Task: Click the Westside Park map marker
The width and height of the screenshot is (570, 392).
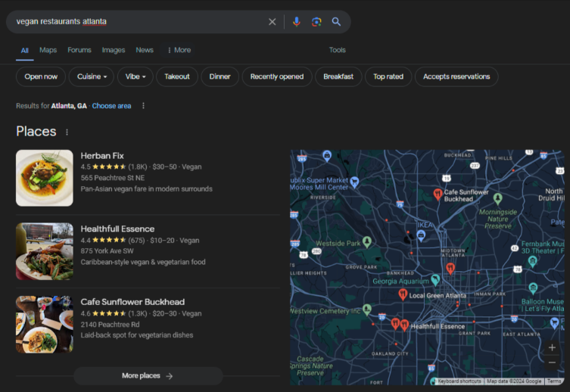Action: click(x=367, y=241)
